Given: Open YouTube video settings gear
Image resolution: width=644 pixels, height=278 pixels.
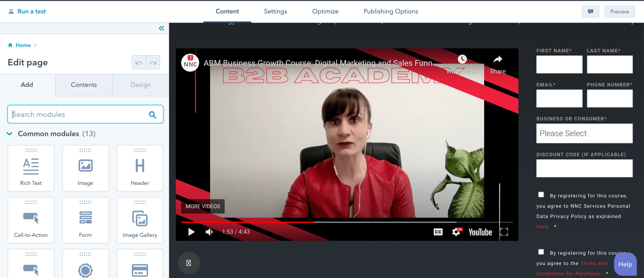Looking at the screenshot, I should [x=456, y=232].
